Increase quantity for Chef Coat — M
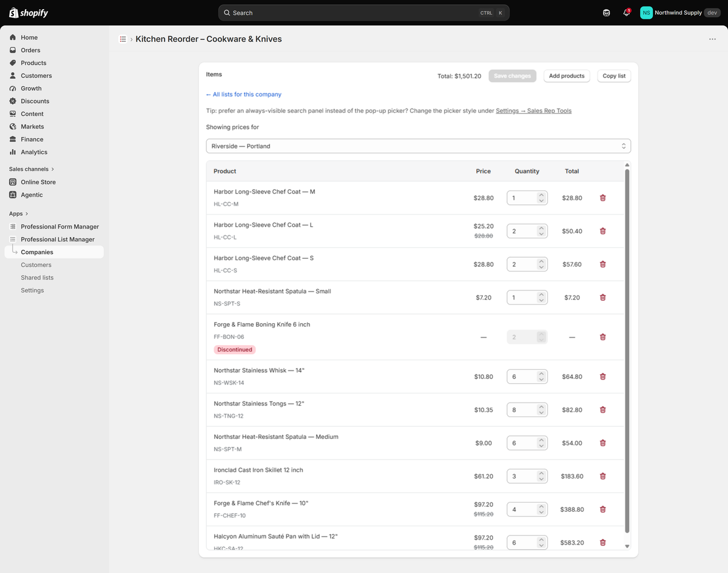728x573 pixels. (x=541, y=195)
